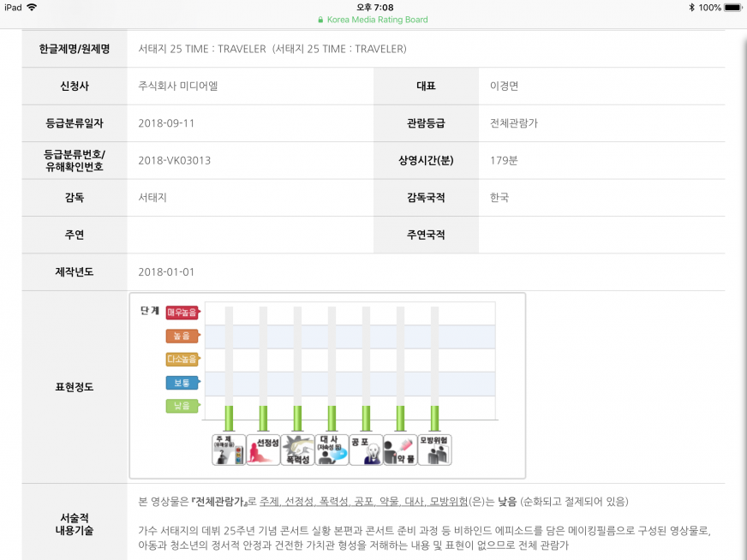The height and width of the screenshot is (560, 747).
Task: Select the 다소높음 level label
Action: [182, 359]
